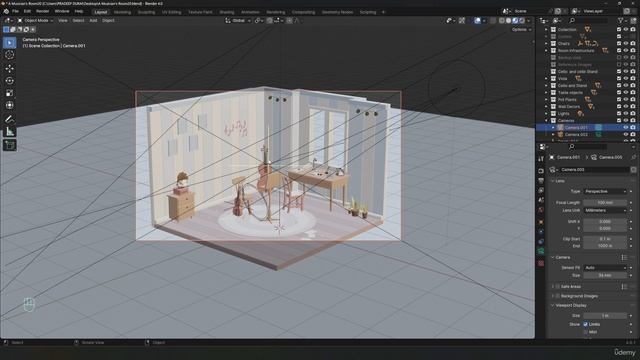Enable Safe Areas checkbox
The height and width of the screenshot is (360, 640).
tap(558, 287)
